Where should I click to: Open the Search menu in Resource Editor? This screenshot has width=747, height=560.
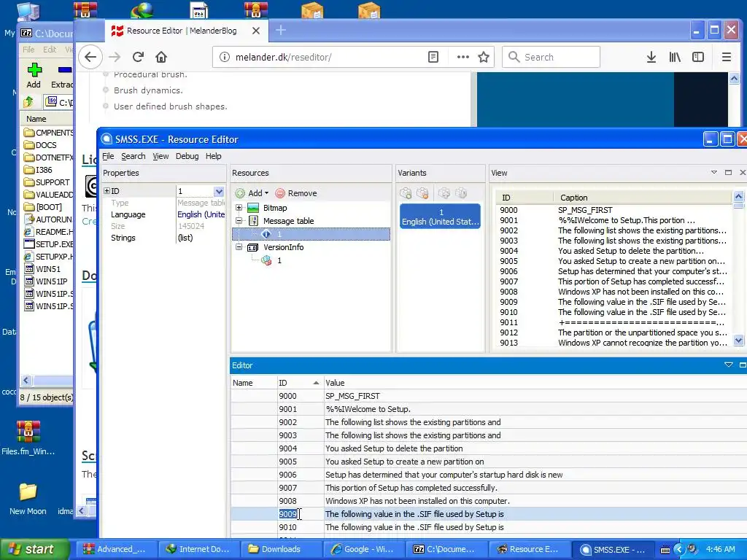(133, 156)
